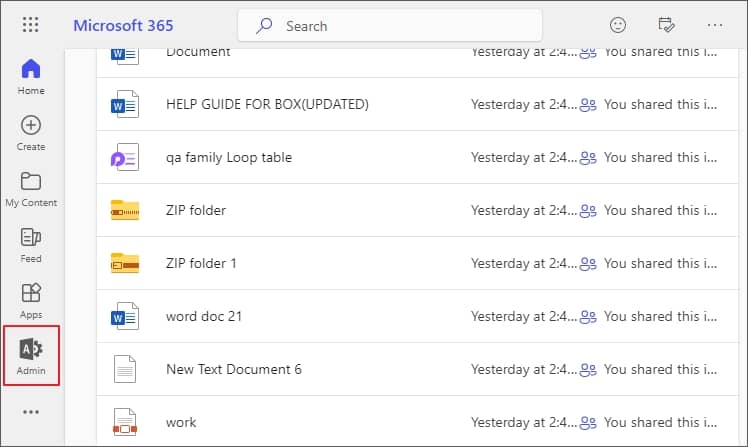Click 'Yesterday at 2:4...' on work row
This screenshot has height=447, width=748.
click(524, 422)
